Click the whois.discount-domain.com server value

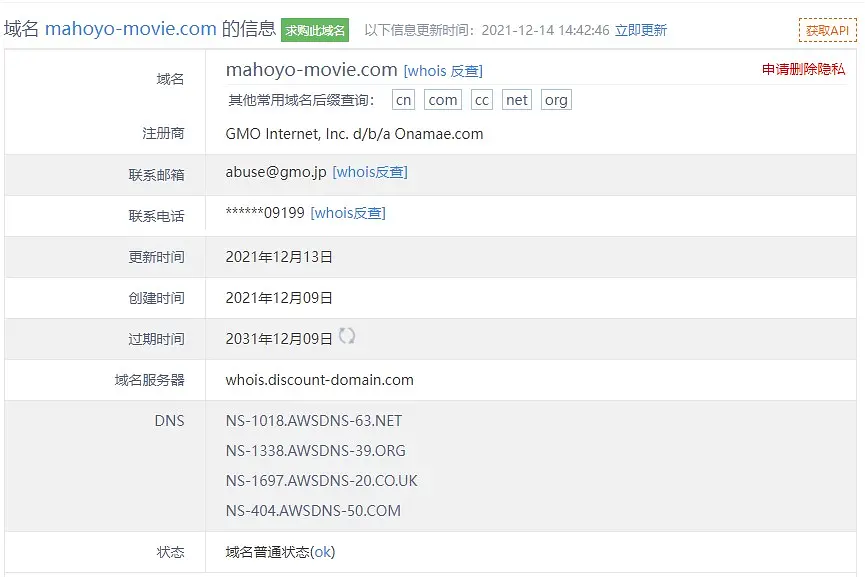coord(319,380)
